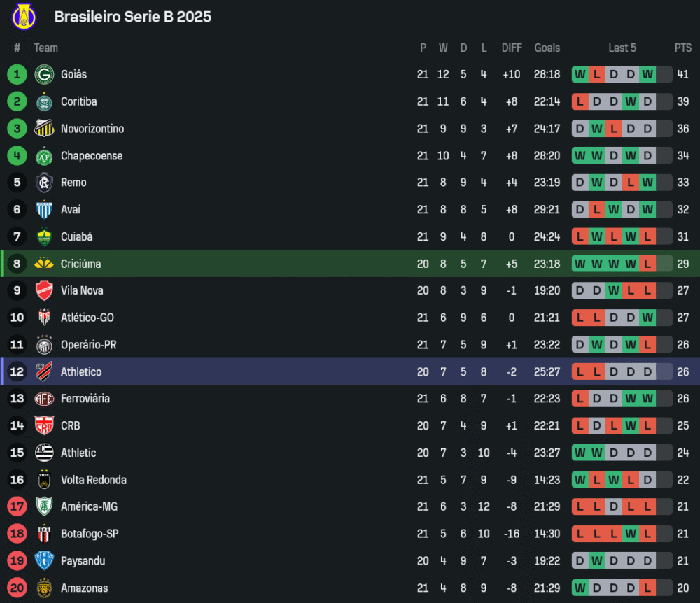Click the Vila Nova club crest

tap(44, 290)
